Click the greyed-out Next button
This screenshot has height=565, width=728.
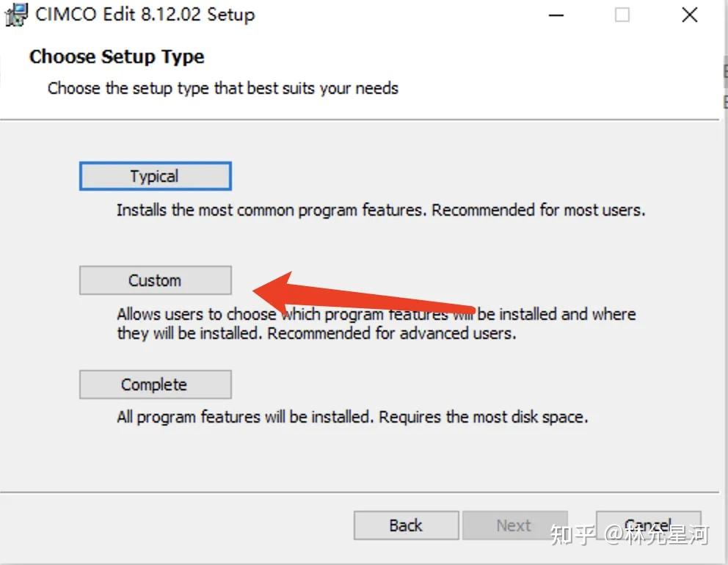pos(514,525)
